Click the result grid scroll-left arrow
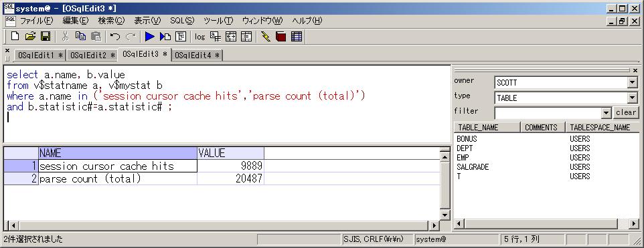Viewport: 644px width, 248px height. [13, 225]
